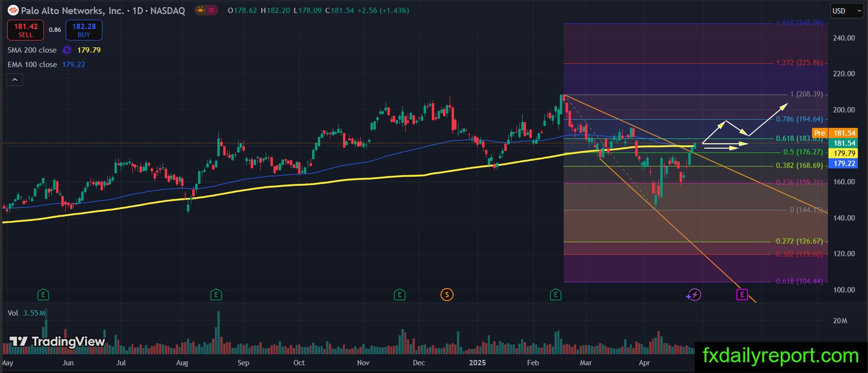This screenshot has width=868, height=373.
Task: Click the May label on time axis
Action: tap(8, 363)
